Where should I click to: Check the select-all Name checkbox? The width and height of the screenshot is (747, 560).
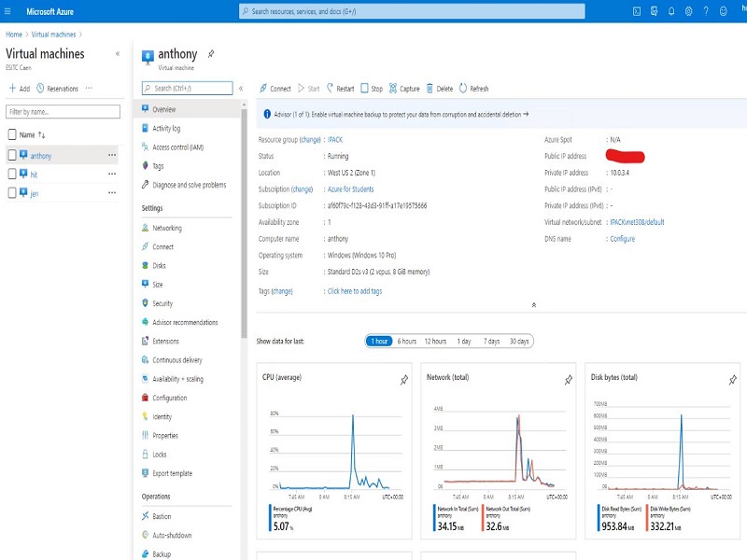point(12,134)
